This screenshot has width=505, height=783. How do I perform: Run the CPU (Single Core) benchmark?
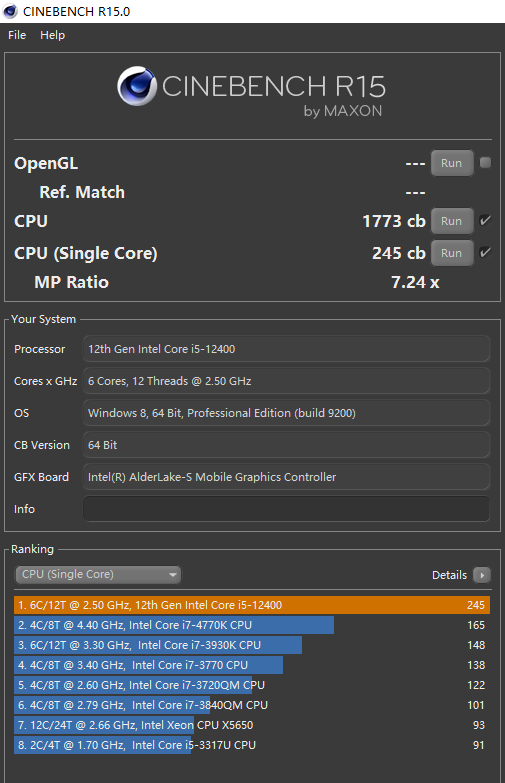click(452, 253)
